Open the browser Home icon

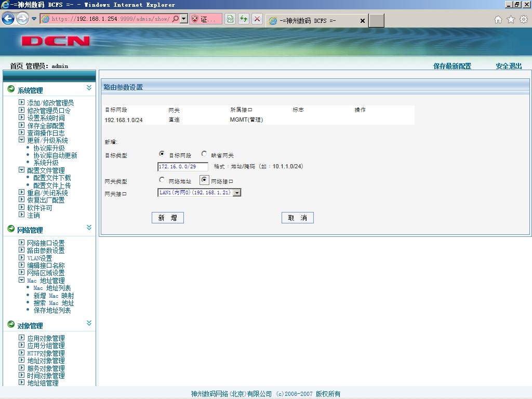coord(498,19)
